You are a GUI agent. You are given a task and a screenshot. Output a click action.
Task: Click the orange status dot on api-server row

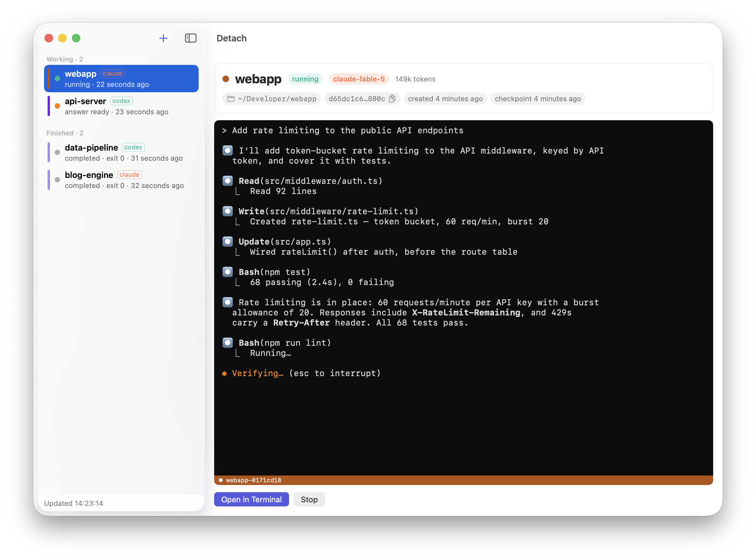coord(58,106)
